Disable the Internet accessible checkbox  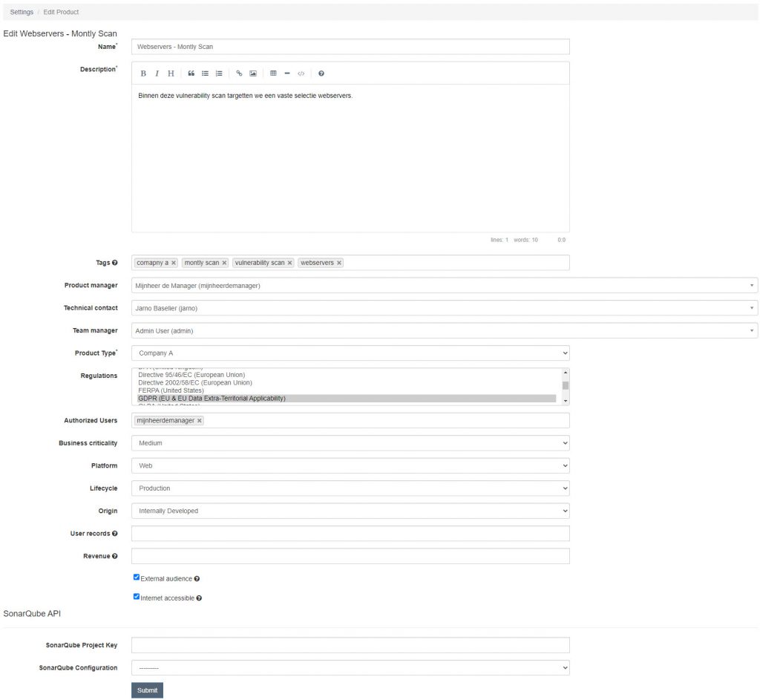(136, 595)
